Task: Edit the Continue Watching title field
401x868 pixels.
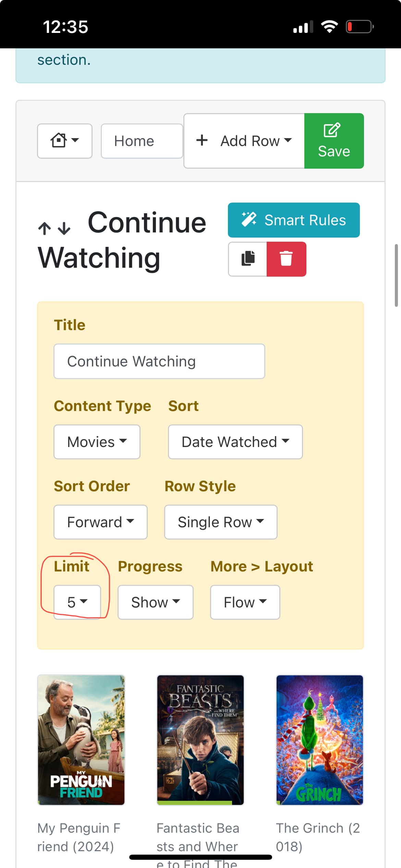Action: click(159, 361)
